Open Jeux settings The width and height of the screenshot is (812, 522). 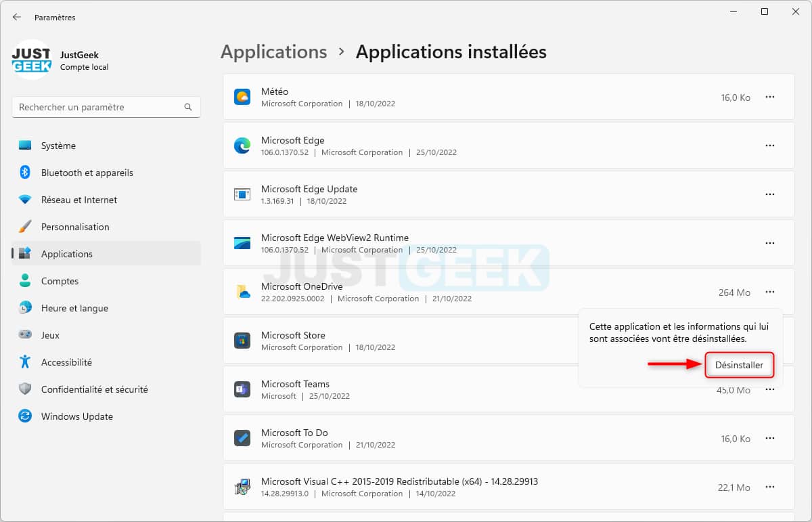(x=106, y=335)
